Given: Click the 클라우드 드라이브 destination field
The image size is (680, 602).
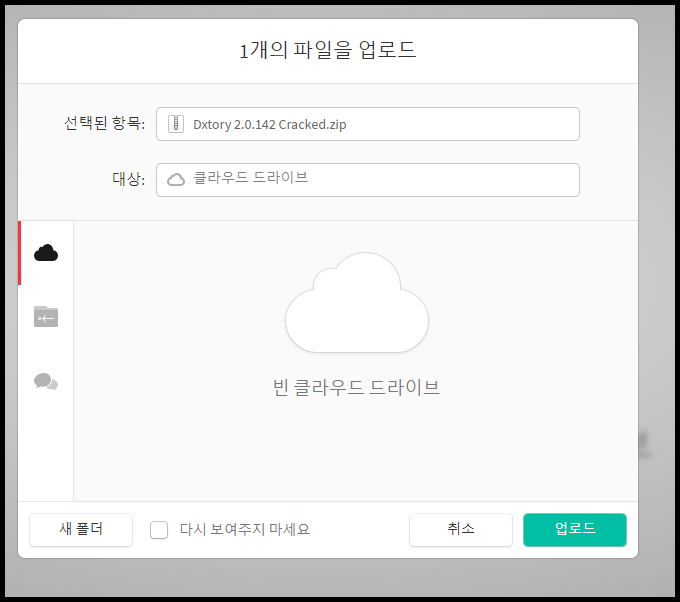Looking at the screenshot, I should pyautogui.click(x=368, y=180).
